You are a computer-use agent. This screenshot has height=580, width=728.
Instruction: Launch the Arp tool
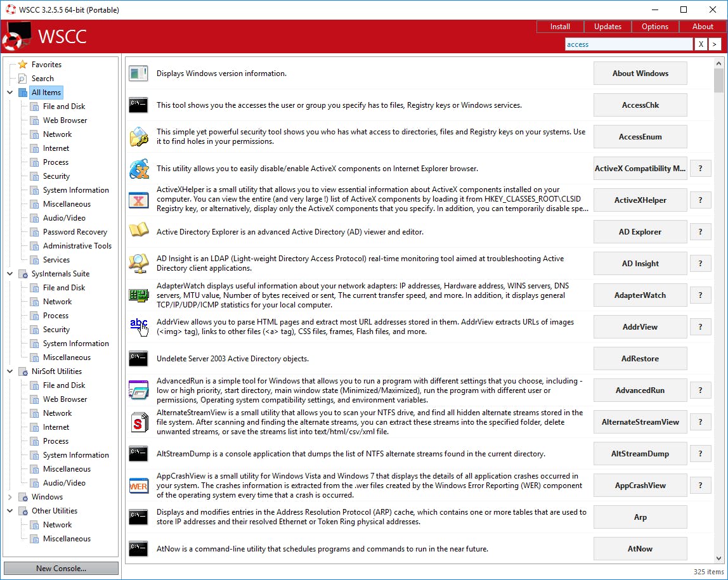(x=640, y=517)
